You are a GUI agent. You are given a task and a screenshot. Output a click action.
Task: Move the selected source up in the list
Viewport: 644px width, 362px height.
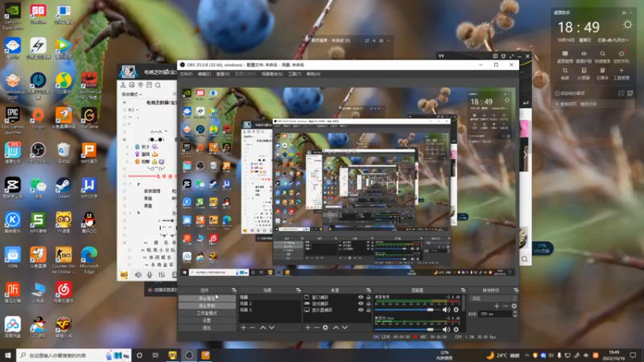[336, 327]
